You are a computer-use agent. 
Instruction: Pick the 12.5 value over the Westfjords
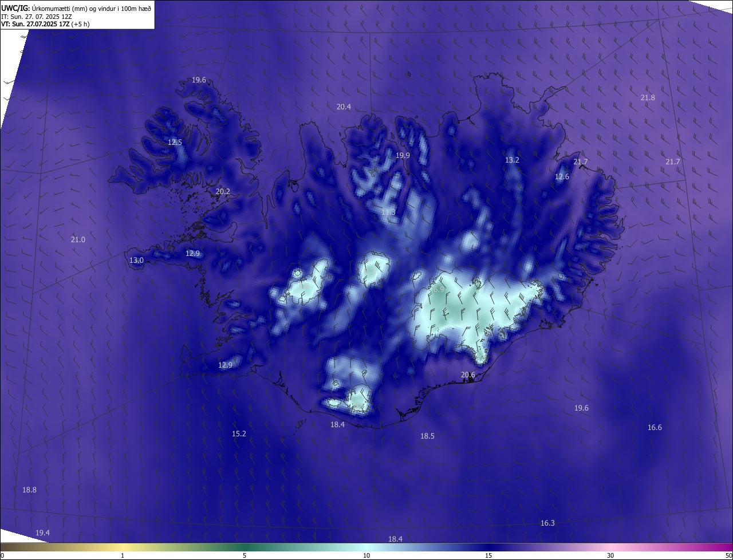[x=175, y=142]
